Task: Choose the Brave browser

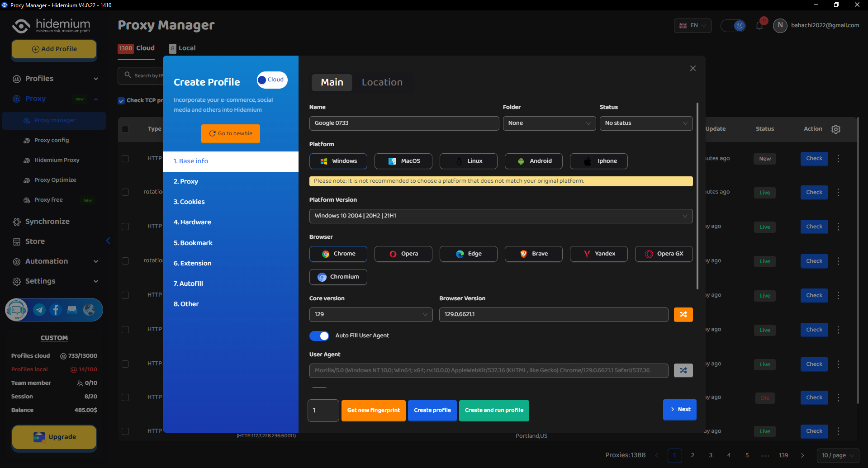Action: pos(534,254)
